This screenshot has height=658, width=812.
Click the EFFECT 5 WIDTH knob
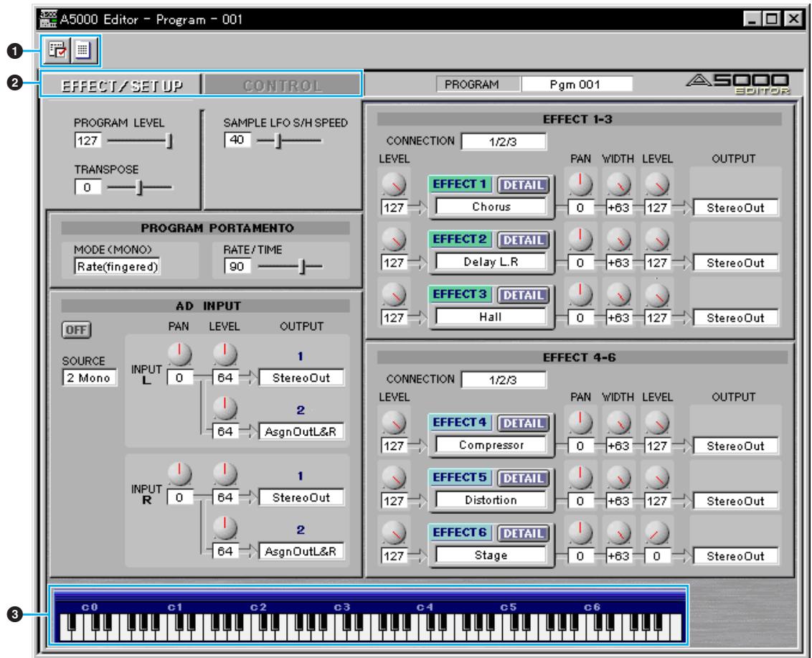[x=618, y=478]
